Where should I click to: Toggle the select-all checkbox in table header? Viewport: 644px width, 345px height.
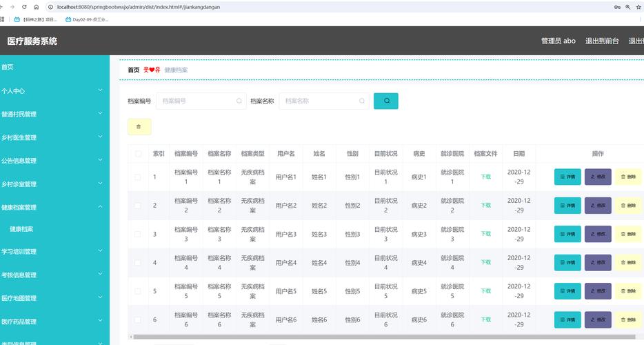pyautogui.click(x=138, y=154)
